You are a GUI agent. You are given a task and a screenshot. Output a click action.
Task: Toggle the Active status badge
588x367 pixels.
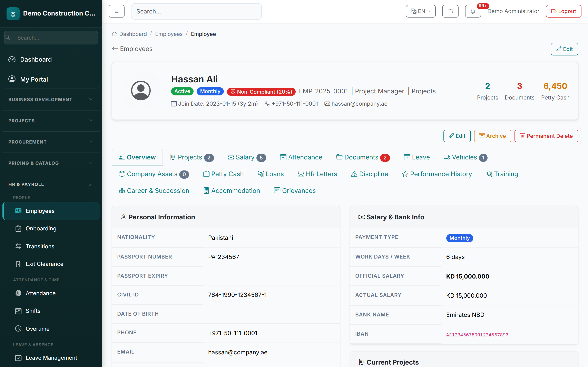pos(182,91)
